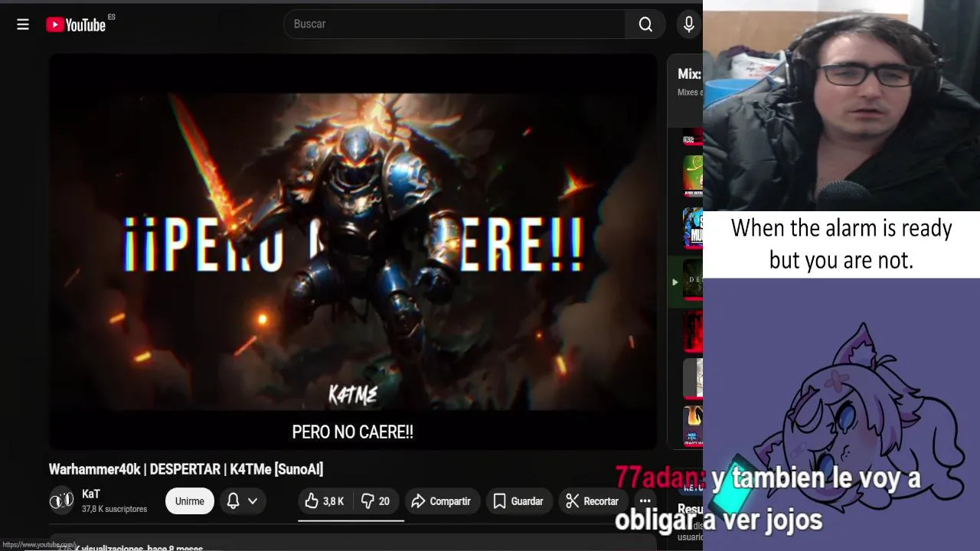
Task: Like the video with thumbs up 3,8 K
Action: click(x=325, y=501)
